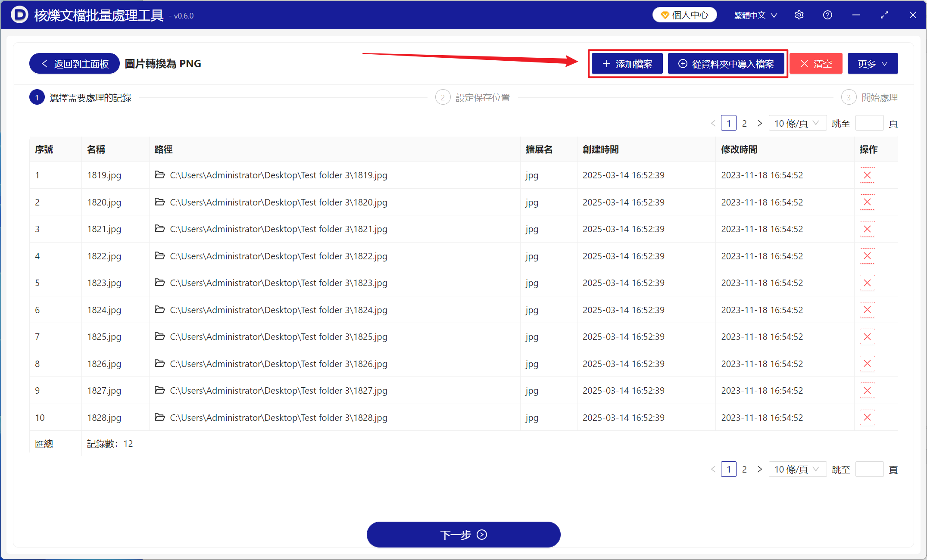Open folder icon for 1825.jpg path
The height and width of the screenshot is (560, 927).
(x=159, y=336)
